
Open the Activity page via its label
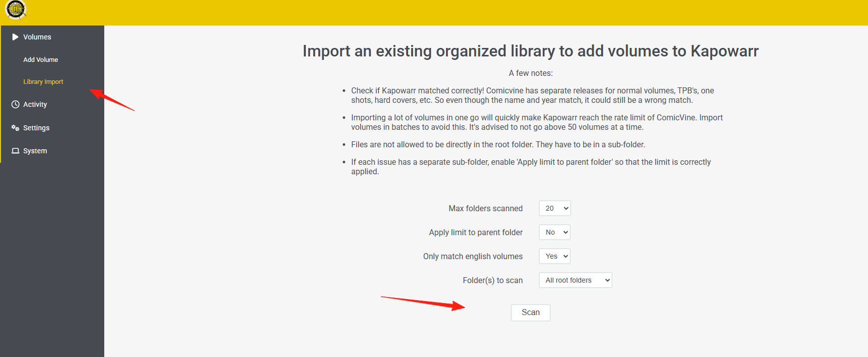pyautogui.click(x=35, y=104)
